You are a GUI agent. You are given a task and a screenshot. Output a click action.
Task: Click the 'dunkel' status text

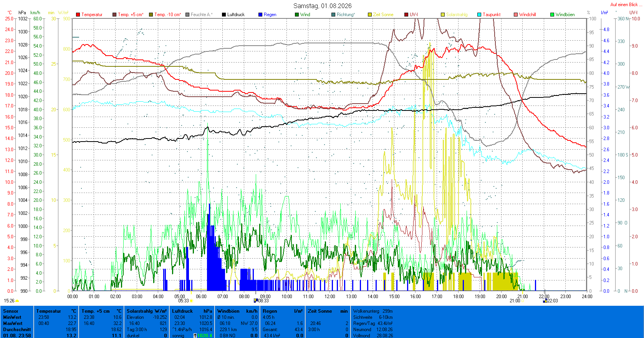[x=133, y=336]
